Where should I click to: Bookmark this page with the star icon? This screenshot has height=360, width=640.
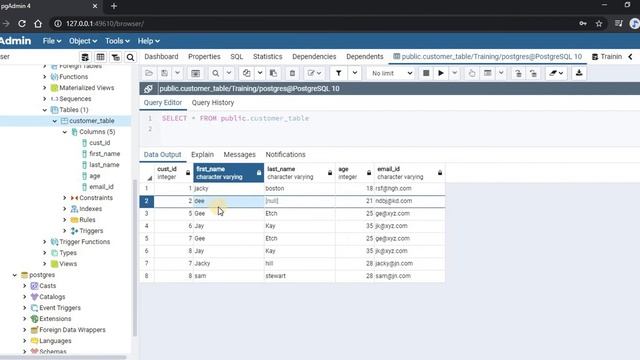click(x=599, y=24)
